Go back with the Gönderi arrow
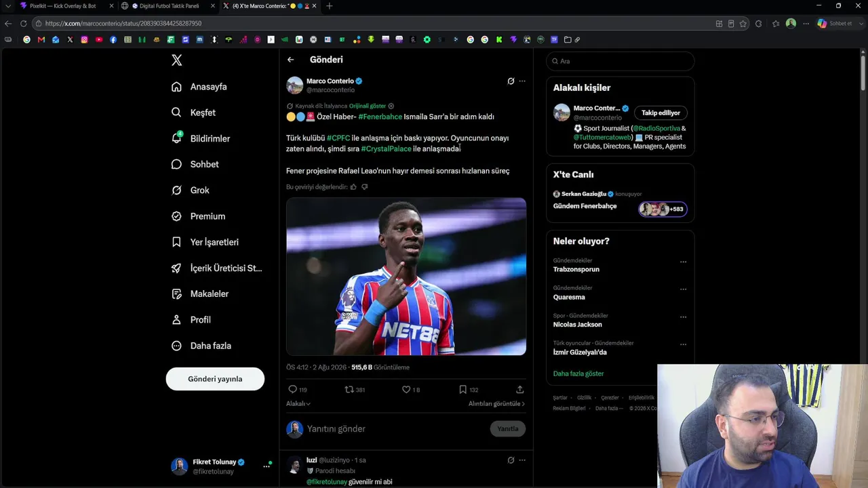868x488 pixels. [290, 60]
